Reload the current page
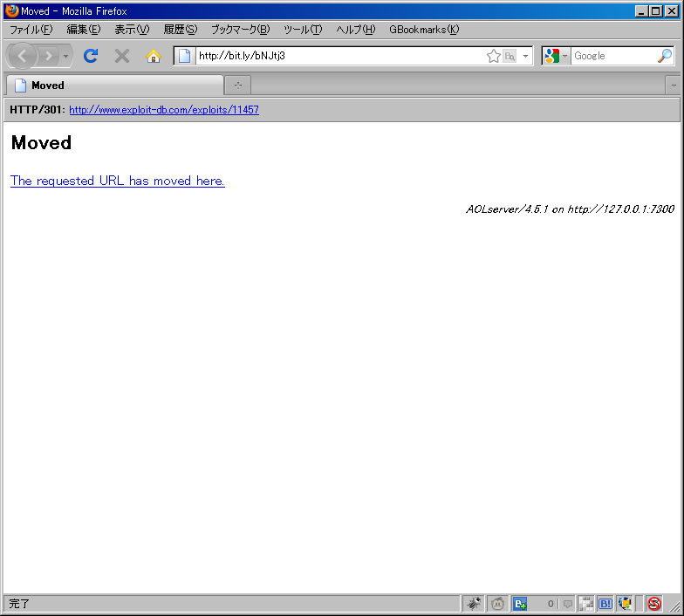The width and height of the screenshot is (684, 616). coord(91,56)
